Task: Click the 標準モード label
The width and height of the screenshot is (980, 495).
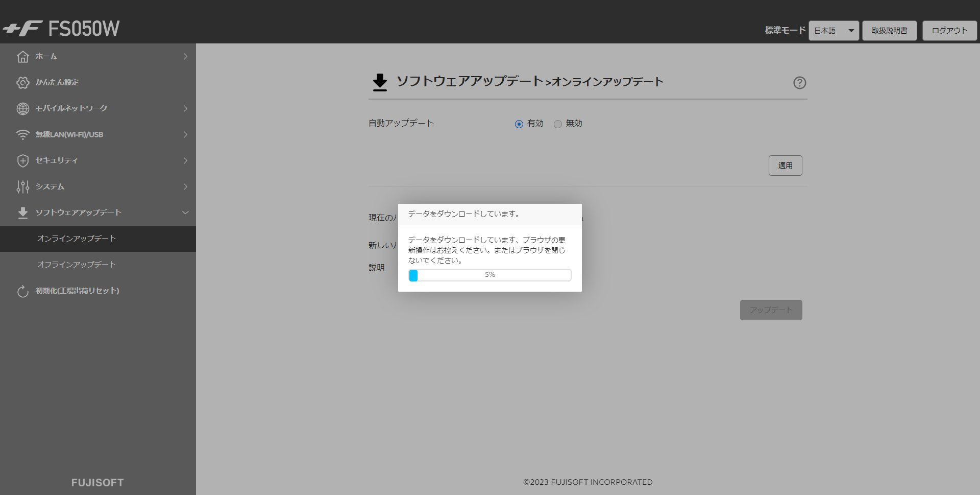Action: click(x=785, y=31)
